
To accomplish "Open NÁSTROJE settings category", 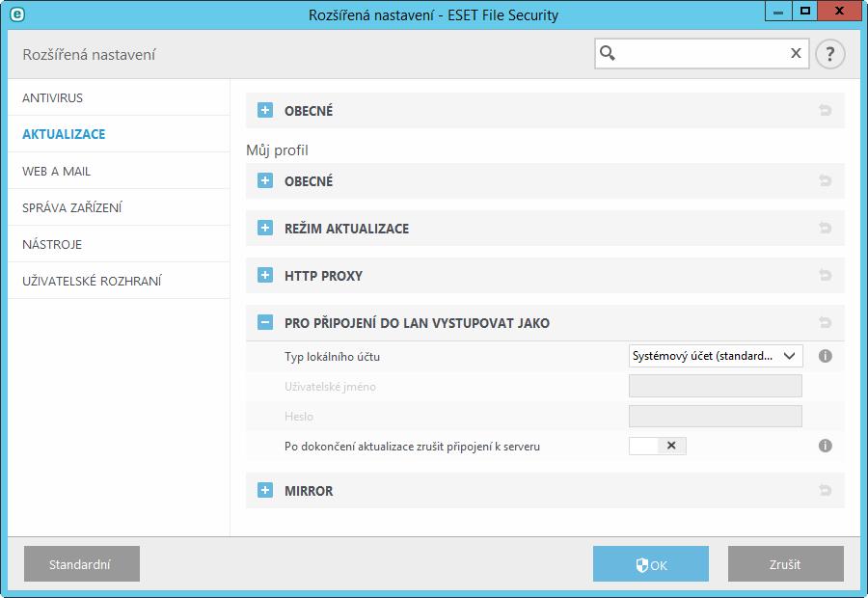I will point(119,244).
